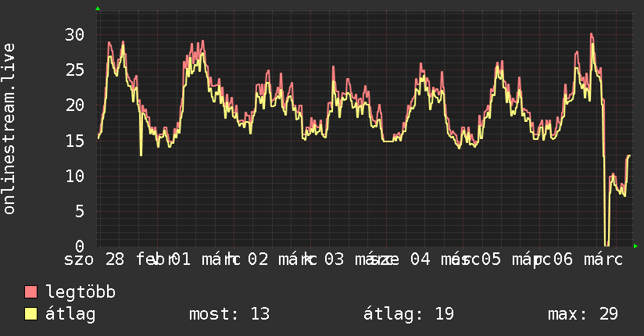This screenshot has width=644, height=336.
Task: Click the átlag legend label beside yellow swatch
Action: pos(70,314)
